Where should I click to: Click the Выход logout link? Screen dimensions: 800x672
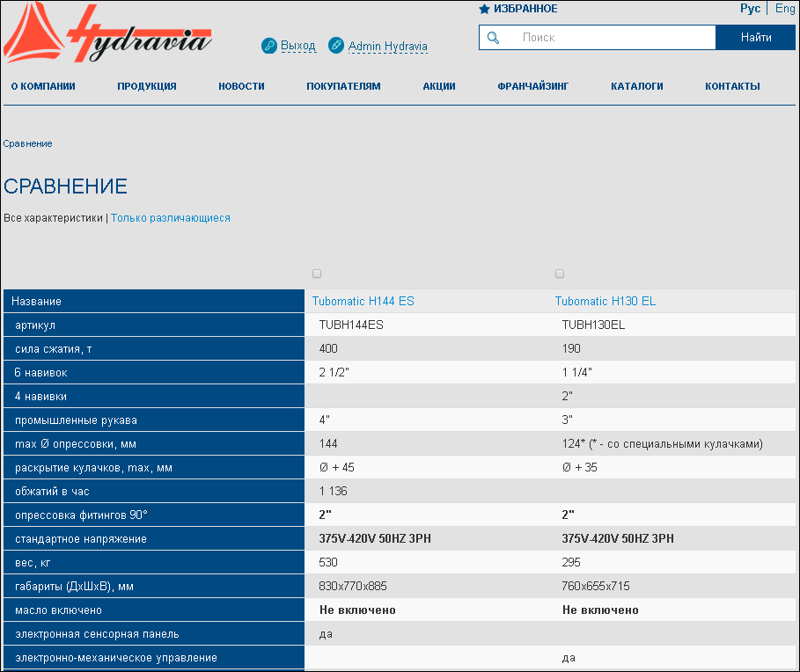coord(298,46)
